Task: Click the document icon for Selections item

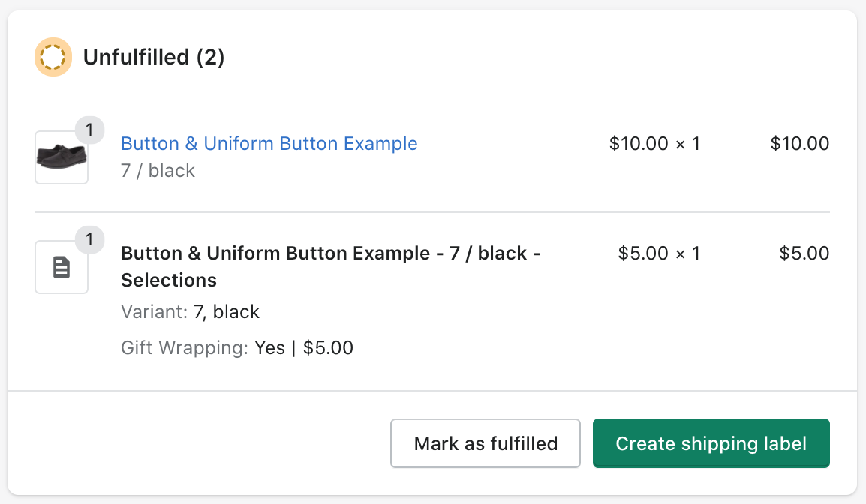Action: (62, 267)
